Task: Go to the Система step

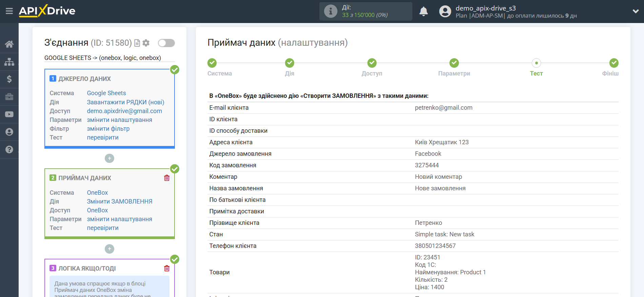Action: coord(212,63)
